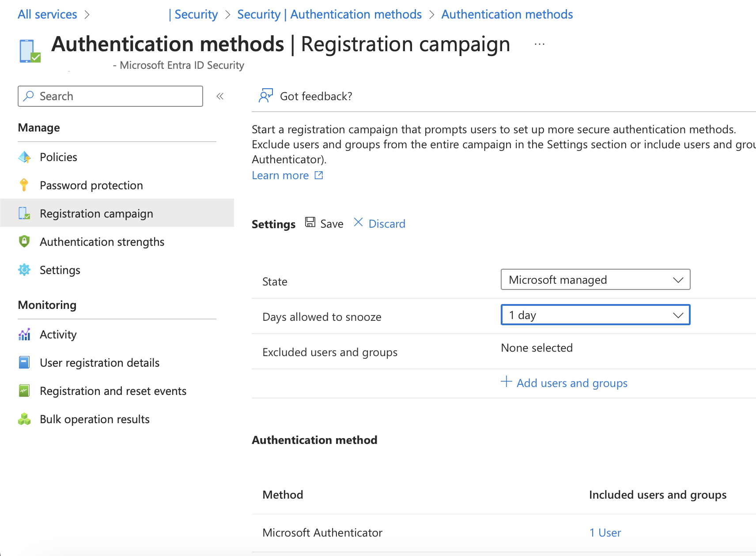The width and height of the screenshot is (756, 556).
Task: Click Got feedback? button
Action: point(306,96)
